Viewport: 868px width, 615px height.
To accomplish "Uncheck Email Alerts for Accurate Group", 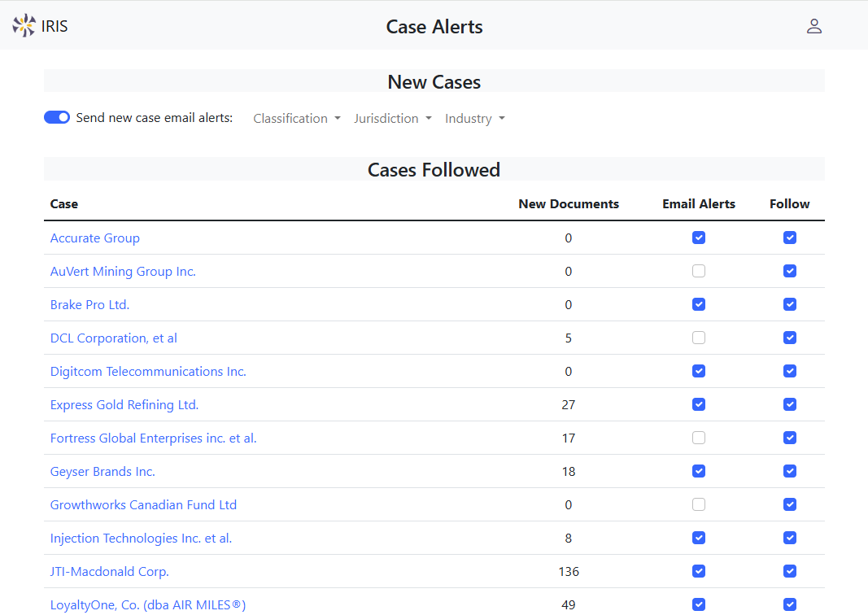I will click(x=699, y=238).
